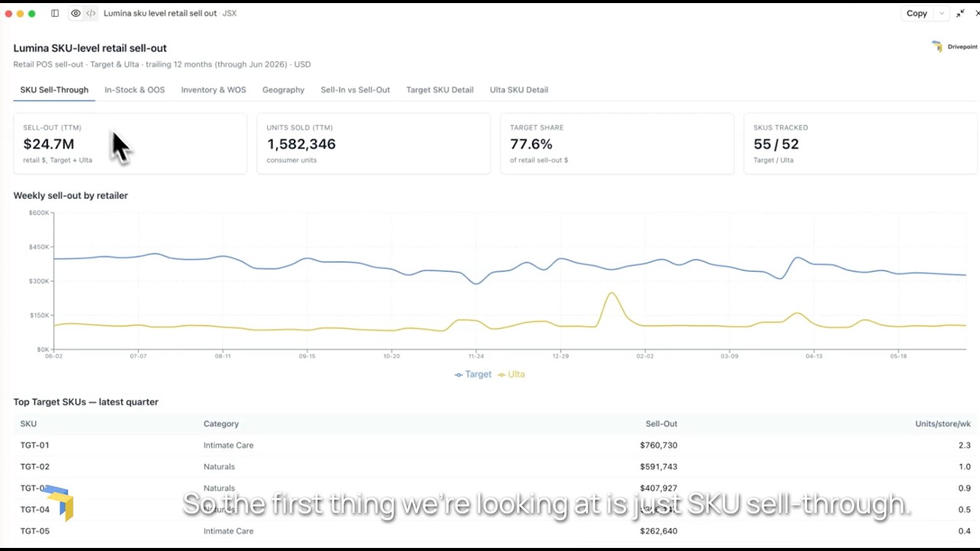The width and height of the screenshot is (980, 551).
Task: Select the TGT-04 row
Action: (x=495, y=509)
